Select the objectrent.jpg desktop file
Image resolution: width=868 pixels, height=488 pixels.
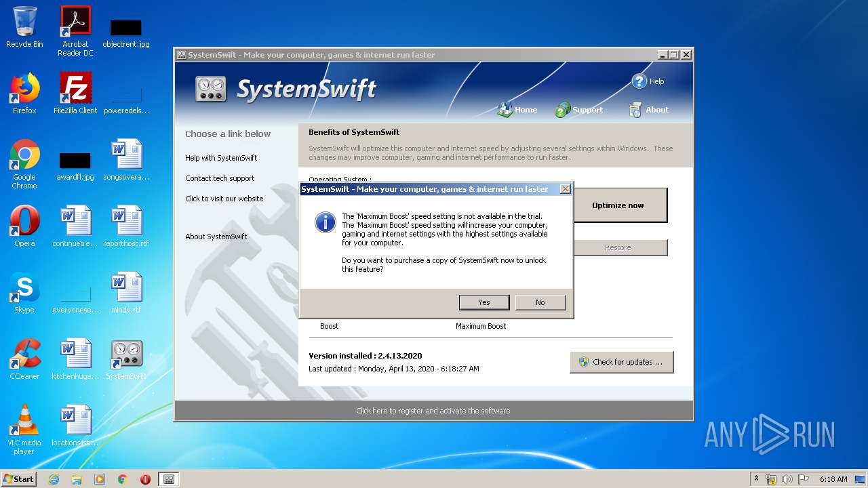tap(126, 33)
